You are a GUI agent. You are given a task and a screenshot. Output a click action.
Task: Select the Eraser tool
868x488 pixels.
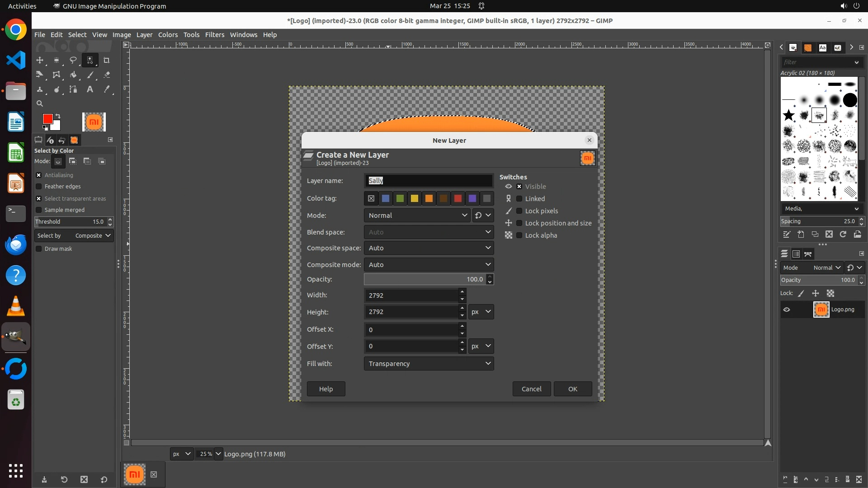tap(107, 75)
